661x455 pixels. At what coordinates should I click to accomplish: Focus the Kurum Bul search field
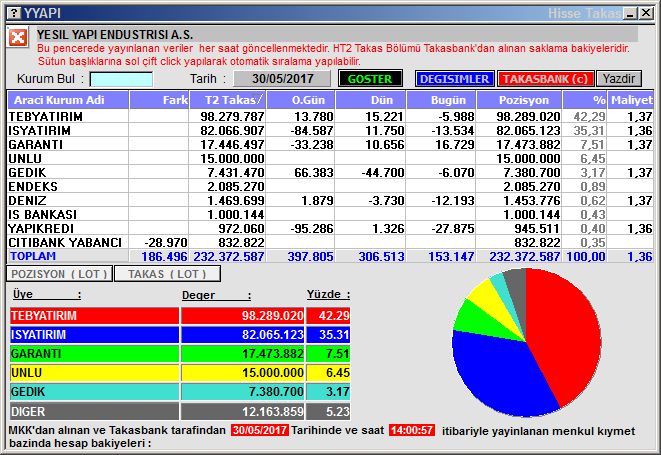click(x=121, y=79)
